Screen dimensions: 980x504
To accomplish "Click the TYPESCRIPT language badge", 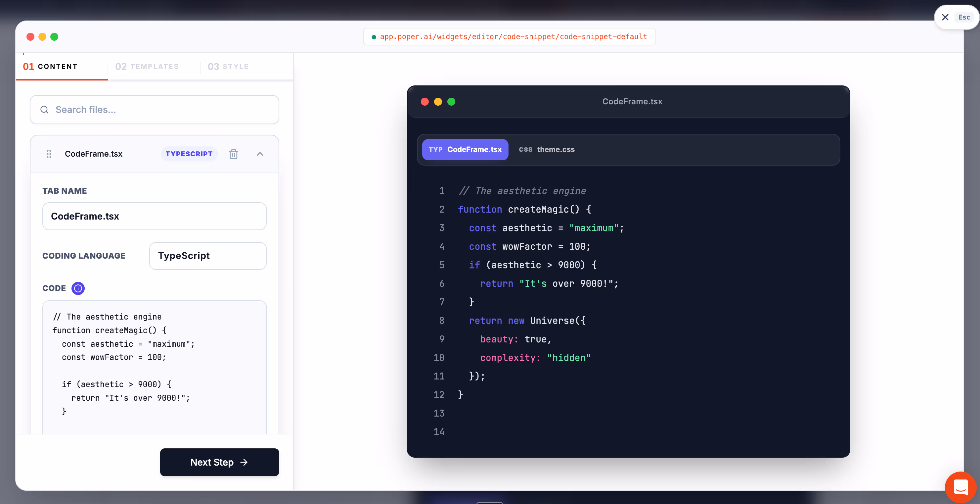I will point(189,154).
